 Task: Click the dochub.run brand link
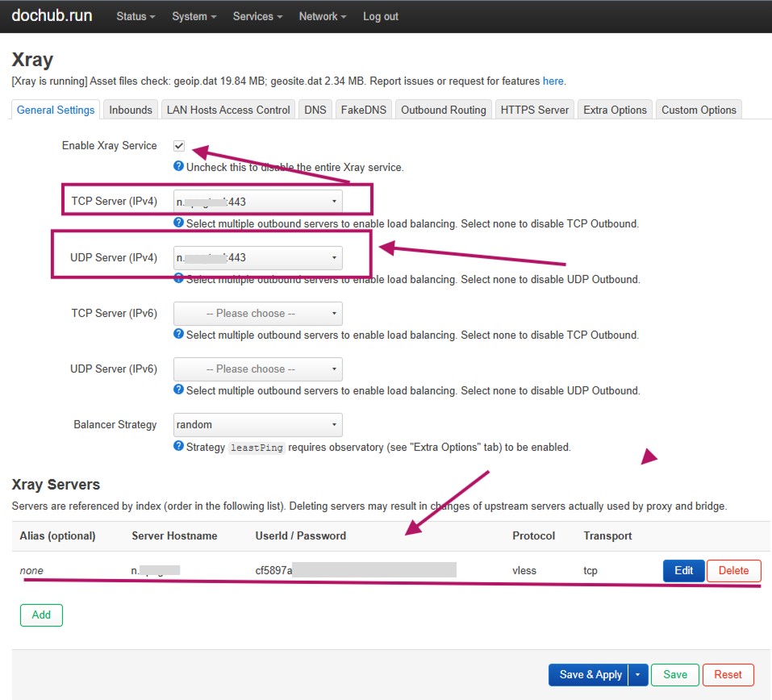click(x=52, y=15)
